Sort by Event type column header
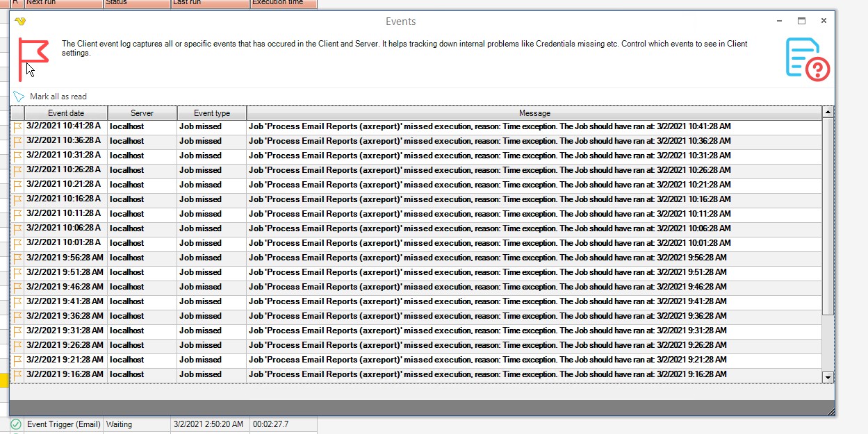Screen dimensions: 868x434 coord(211,113)
